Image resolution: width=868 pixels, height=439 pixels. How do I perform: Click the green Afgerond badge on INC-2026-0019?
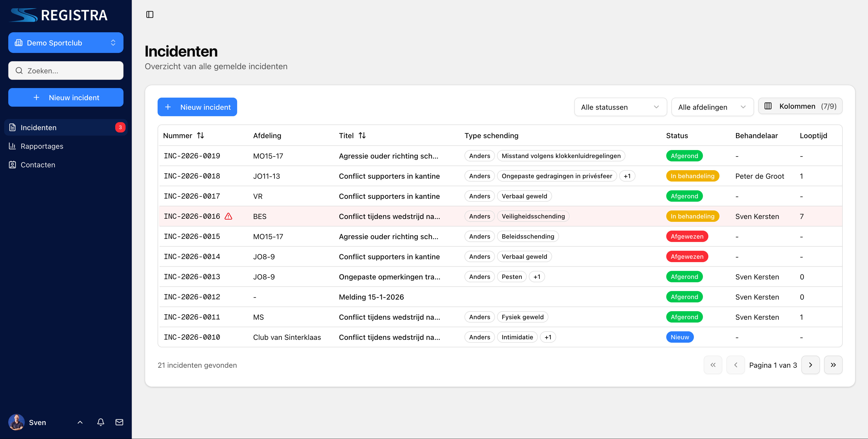(684, 156)
